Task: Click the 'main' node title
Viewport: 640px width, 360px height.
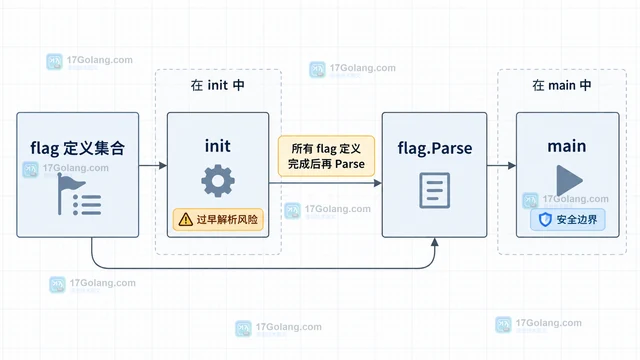Action: 567,146
